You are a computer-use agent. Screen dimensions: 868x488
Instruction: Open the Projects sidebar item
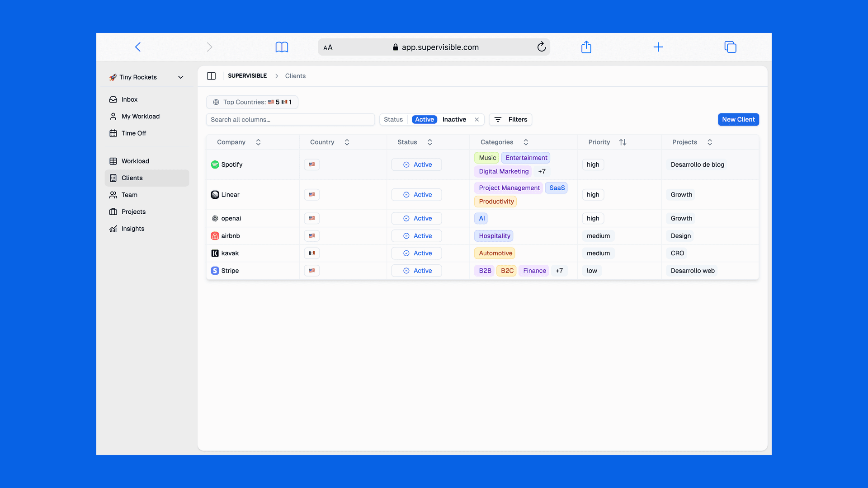[147, 212]
